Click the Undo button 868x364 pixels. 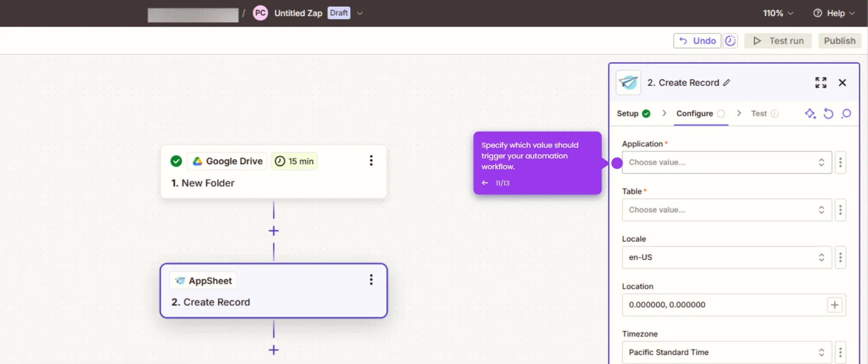click(697, 41)
